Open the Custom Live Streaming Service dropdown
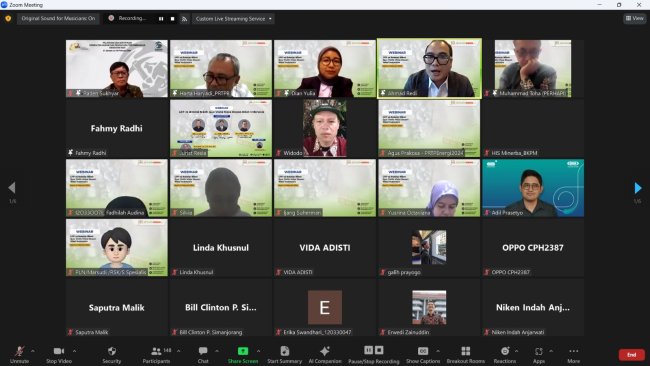Image resolution: width=650 pixels, height=366 pixels. 233,19
